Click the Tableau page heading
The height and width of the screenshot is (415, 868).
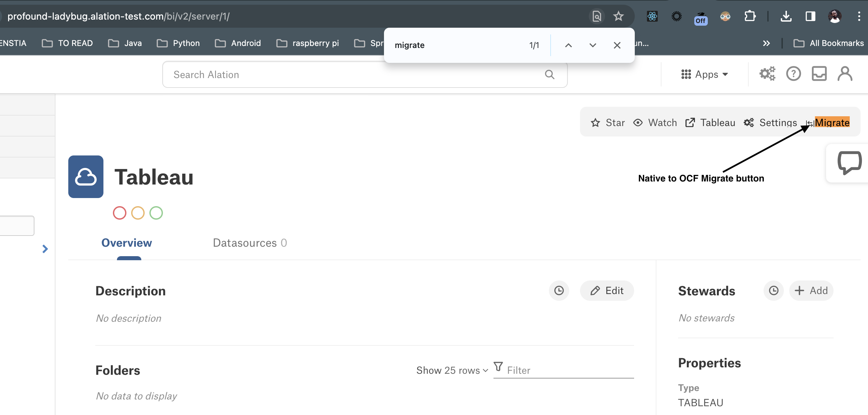click(154, 177)
